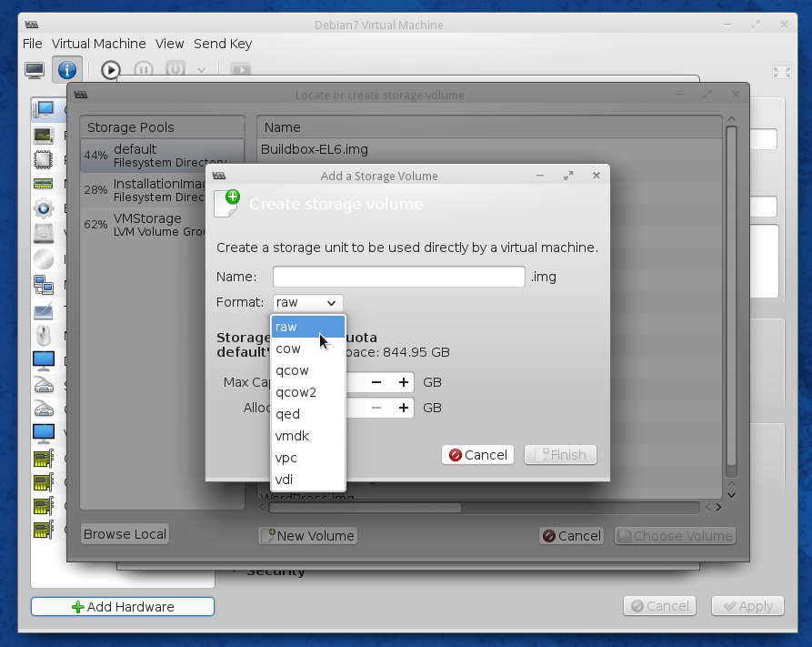Image resolution: width=812 pixels, height=647 pixels.
Task: Open the Send Key menu
Action: [223, 44]
